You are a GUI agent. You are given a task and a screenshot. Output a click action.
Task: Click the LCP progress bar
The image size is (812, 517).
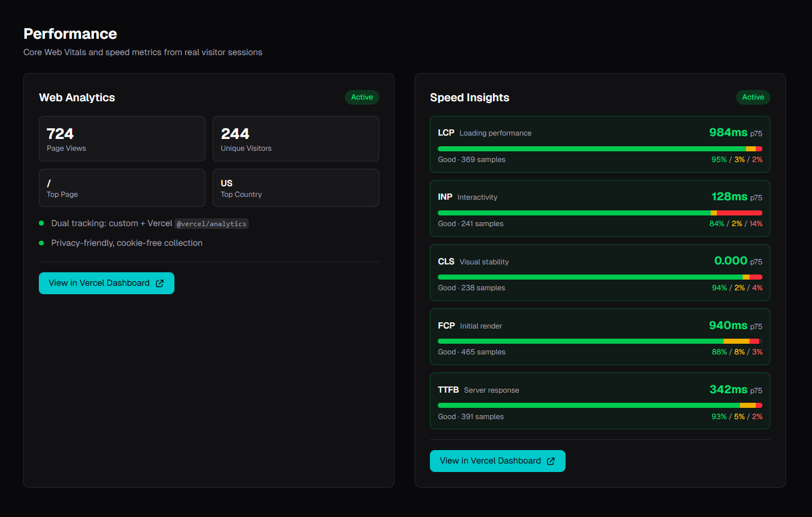pos(600,149)
